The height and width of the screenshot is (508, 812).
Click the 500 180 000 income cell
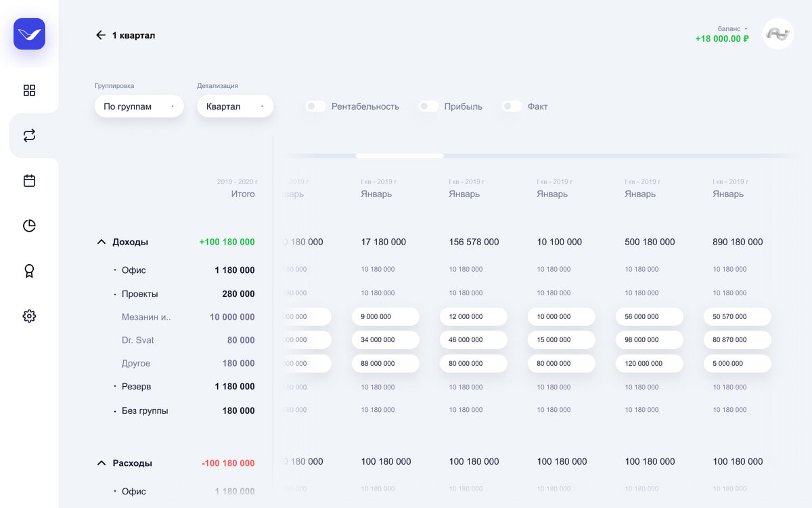point(650,242)
